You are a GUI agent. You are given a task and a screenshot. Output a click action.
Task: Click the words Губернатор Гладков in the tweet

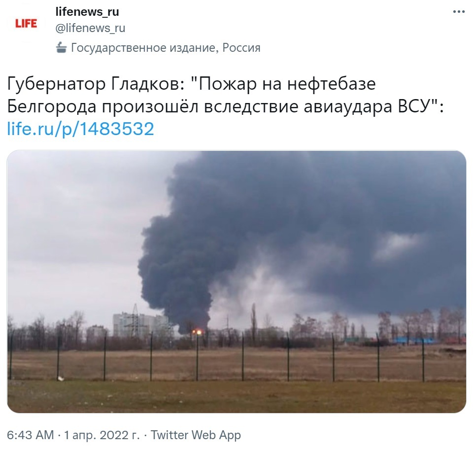(93, 84)
